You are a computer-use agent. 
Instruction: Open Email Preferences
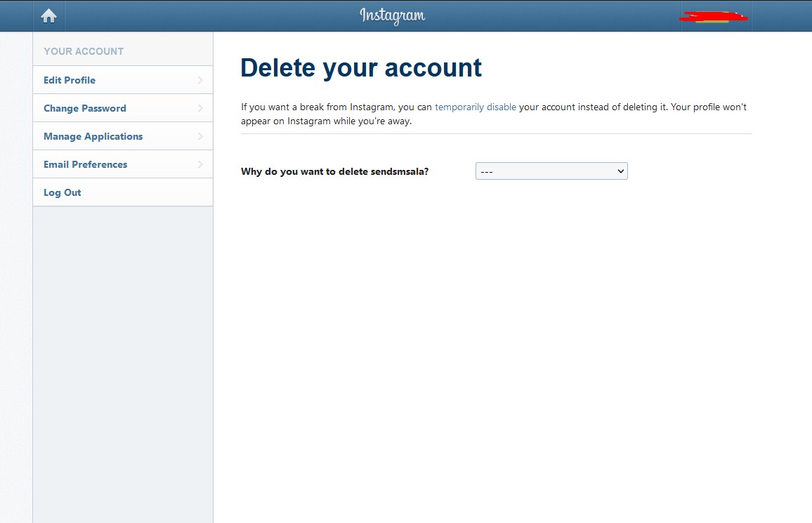tap(85, 164)
